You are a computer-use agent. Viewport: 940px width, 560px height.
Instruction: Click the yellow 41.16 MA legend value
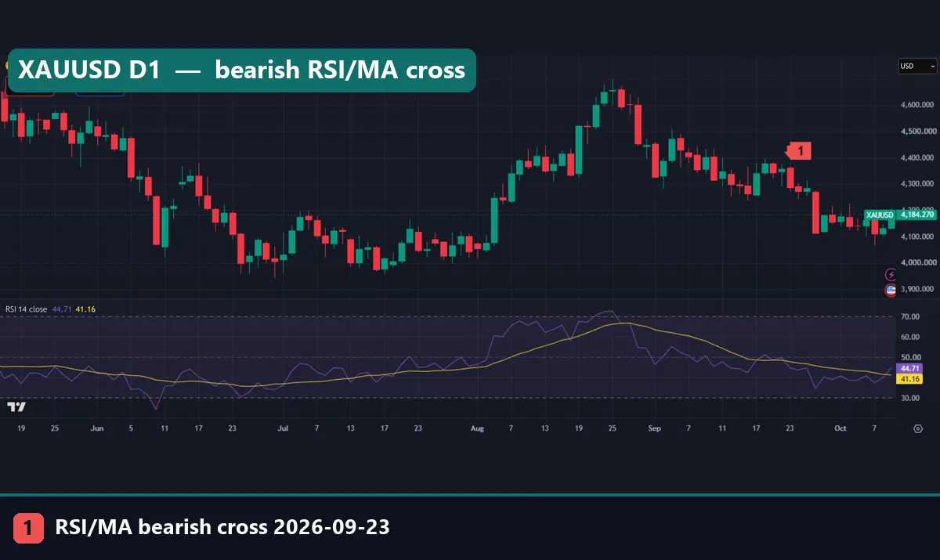(x=85, y=309)
